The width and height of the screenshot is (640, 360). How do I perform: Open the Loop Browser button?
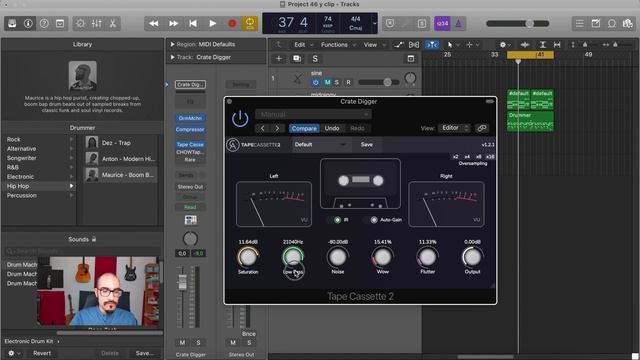612,24
